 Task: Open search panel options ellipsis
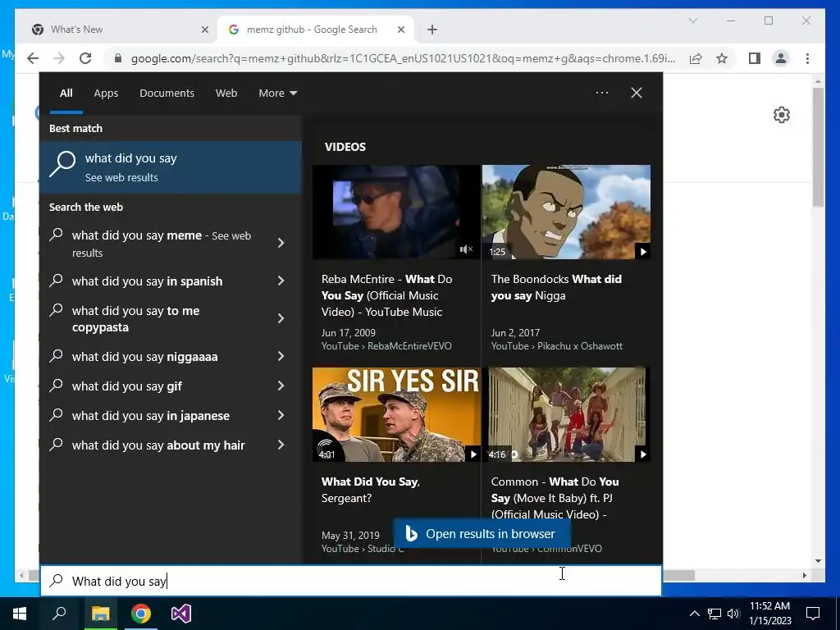602,93
